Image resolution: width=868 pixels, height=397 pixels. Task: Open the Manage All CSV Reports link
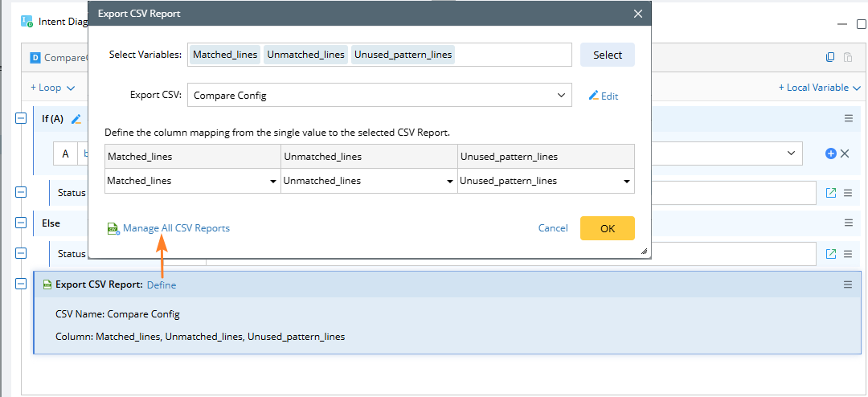176,228
